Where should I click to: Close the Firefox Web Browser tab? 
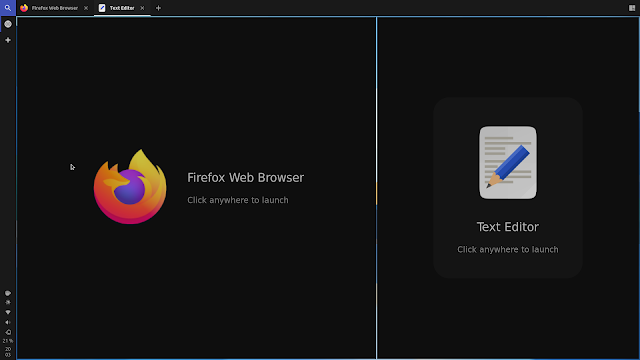tap(86, 8)
